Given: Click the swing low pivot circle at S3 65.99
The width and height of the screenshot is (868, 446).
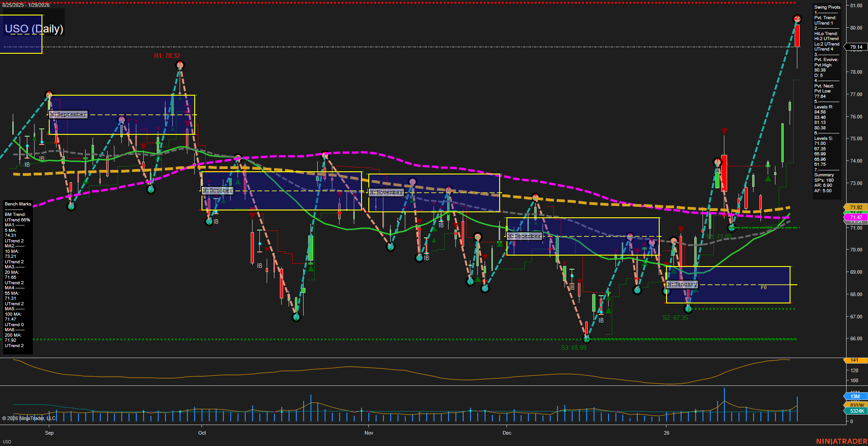Looking at the screenshot, I should coord(587,338).
